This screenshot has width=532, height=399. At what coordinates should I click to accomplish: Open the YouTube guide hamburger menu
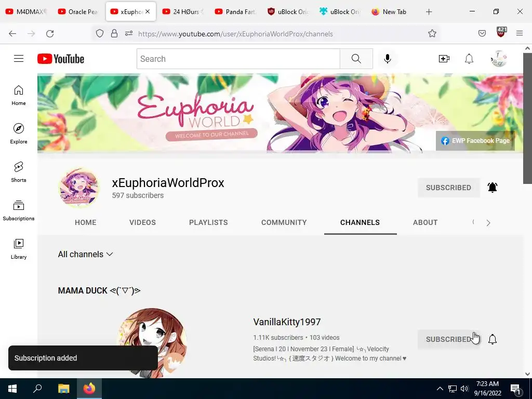point(19,59)
